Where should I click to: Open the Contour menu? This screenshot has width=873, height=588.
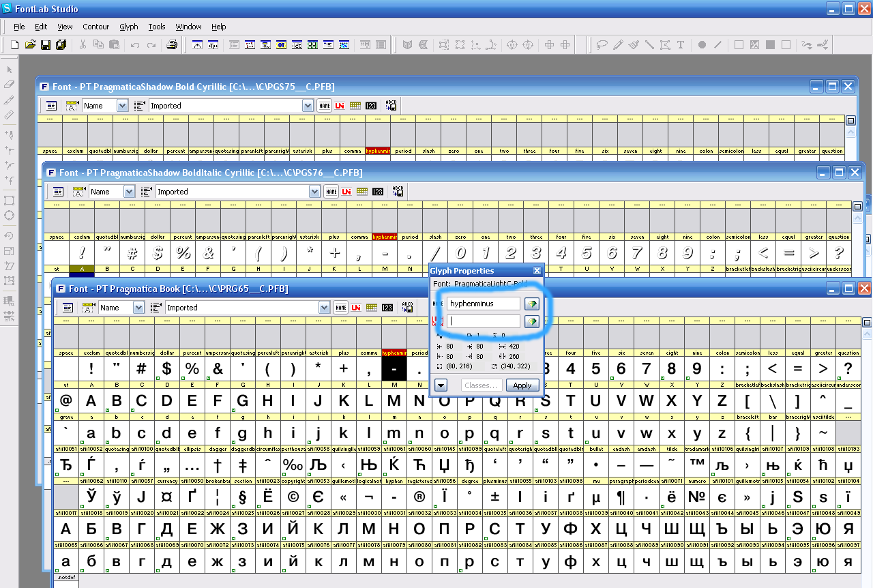(96, 27)
